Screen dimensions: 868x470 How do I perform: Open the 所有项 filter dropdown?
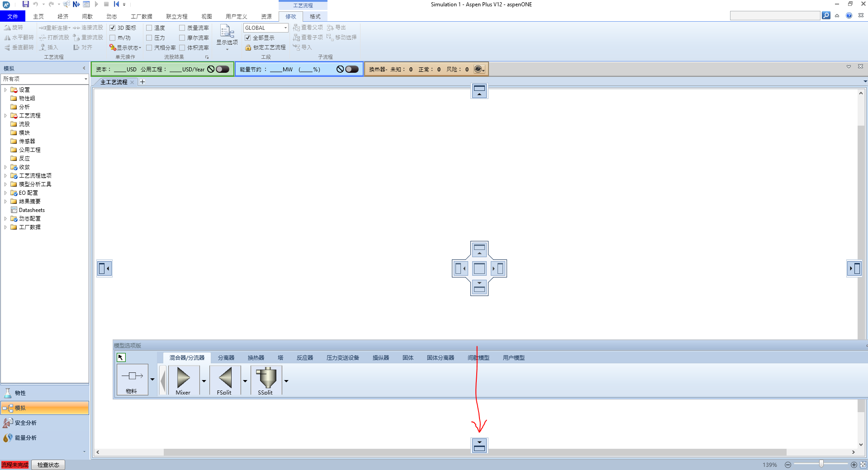pos(85,79)
